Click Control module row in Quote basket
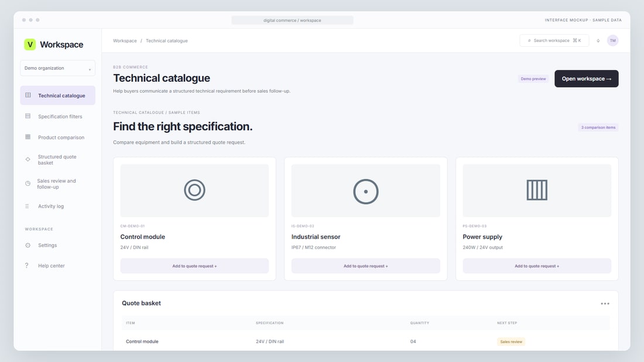The width and height of the screenshot is (644, 362). click(365, 342)
